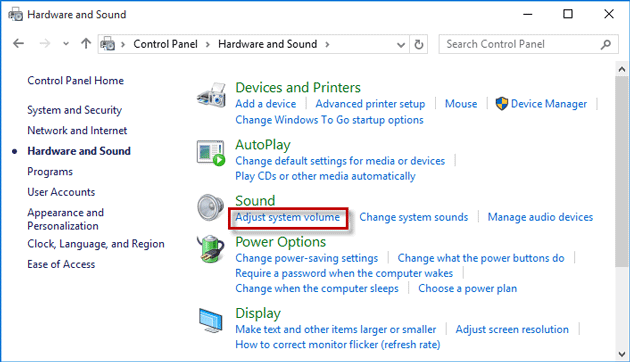Open Mouse settings link
630x362 pixels.
click(461, 104)
